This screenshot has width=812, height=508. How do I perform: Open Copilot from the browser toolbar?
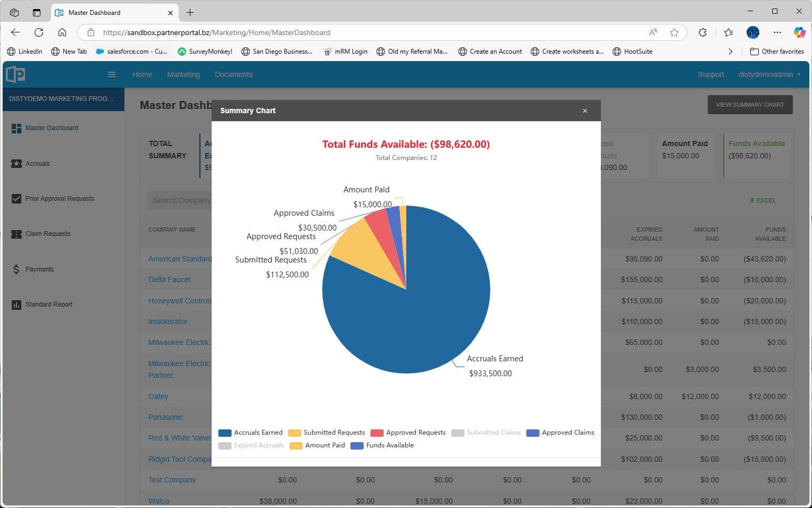tap(800, 32)
